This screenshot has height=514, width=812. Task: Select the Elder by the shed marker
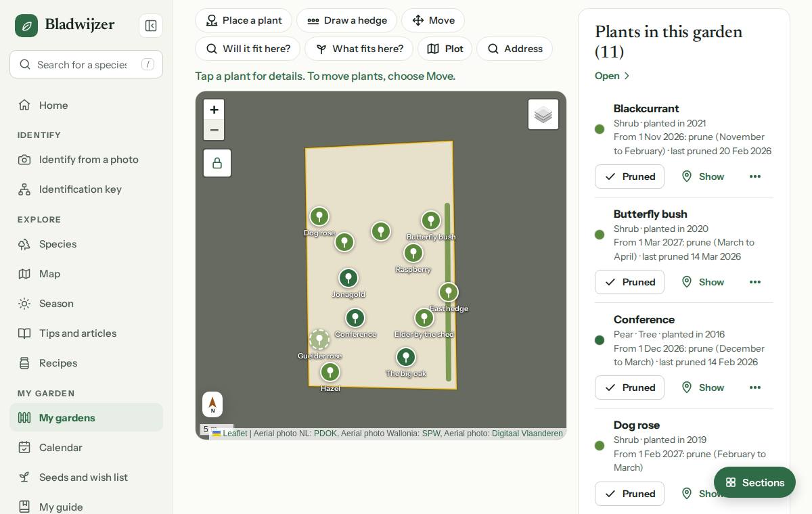[x=424, y=318]
